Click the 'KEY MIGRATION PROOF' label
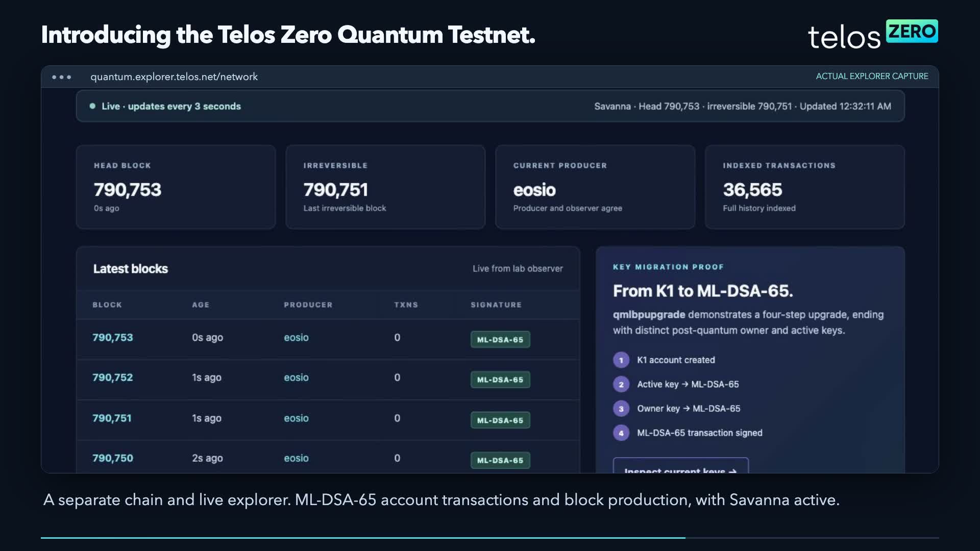 point(668,267)
